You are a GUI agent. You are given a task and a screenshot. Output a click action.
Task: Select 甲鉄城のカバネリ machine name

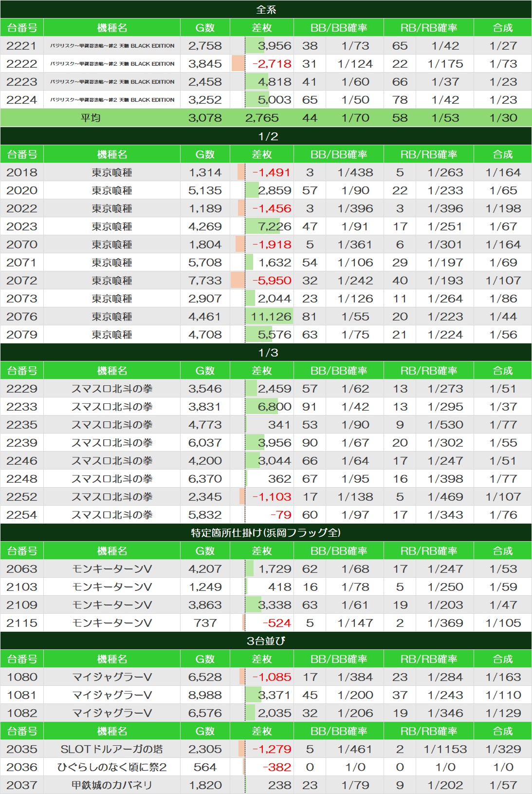point(112,785)
